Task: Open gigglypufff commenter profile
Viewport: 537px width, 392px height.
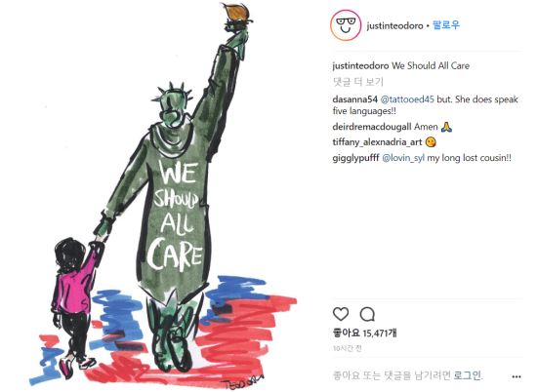Action: tap(355, 158)
